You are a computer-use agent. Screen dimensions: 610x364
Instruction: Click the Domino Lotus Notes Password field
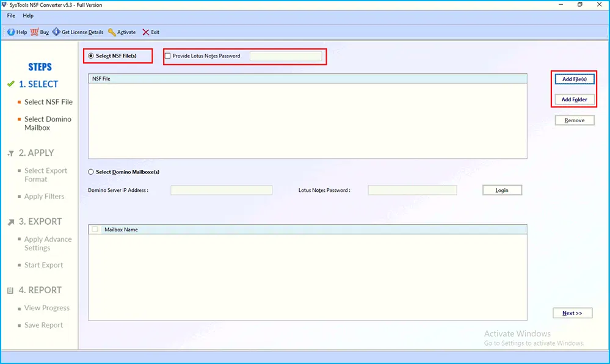point(412,190)
